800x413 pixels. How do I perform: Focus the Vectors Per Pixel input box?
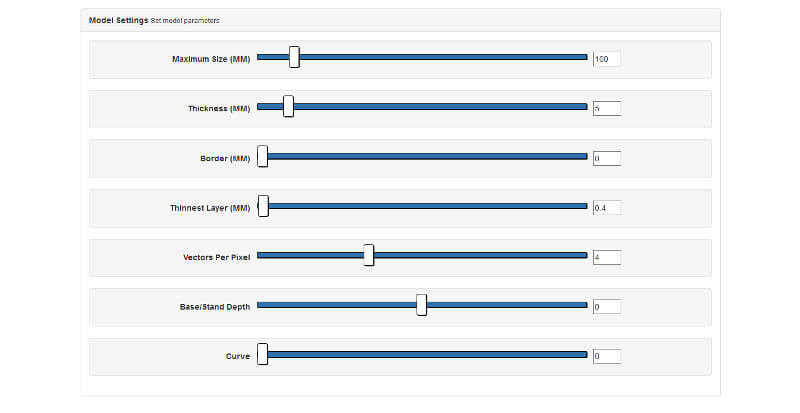coord(606,257)
